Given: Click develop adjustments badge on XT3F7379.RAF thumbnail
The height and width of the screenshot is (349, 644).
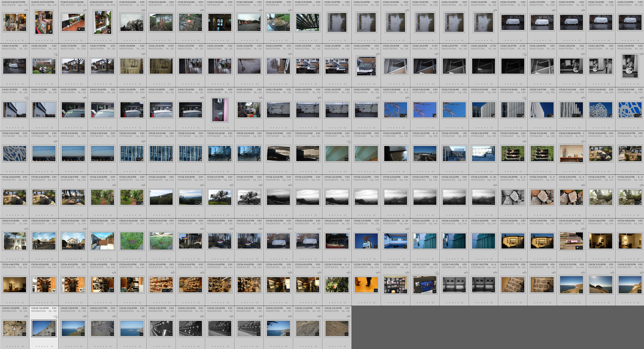Looking at the screenshot, I should (x=610, y=116).
